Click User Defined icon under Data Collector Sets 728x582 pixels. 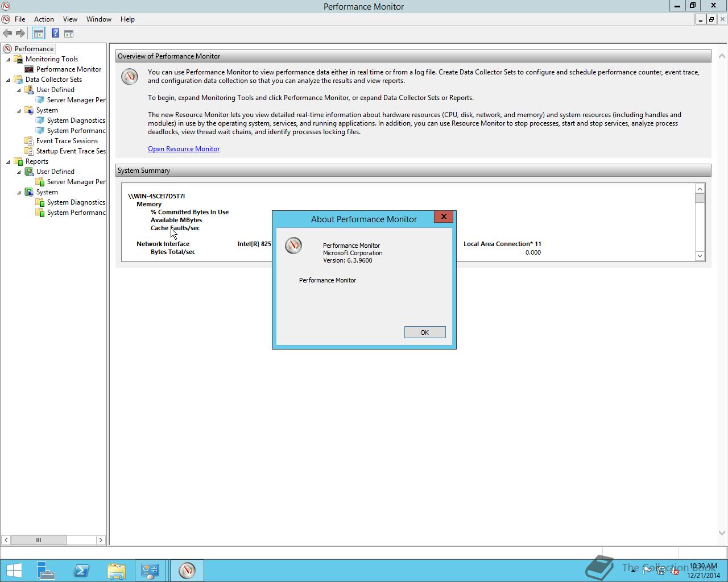pos(29,90)
